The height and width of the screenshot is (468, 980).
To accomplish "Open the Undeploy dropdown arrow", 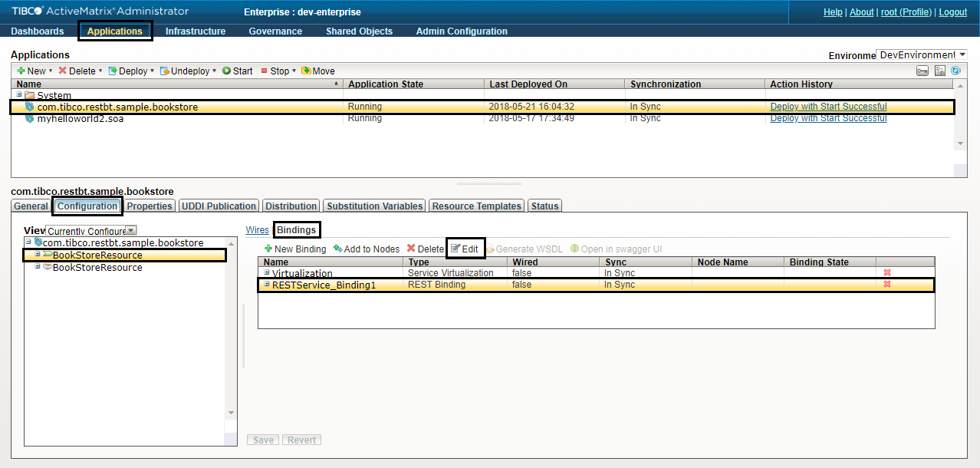I will click(x=214, y=71).
